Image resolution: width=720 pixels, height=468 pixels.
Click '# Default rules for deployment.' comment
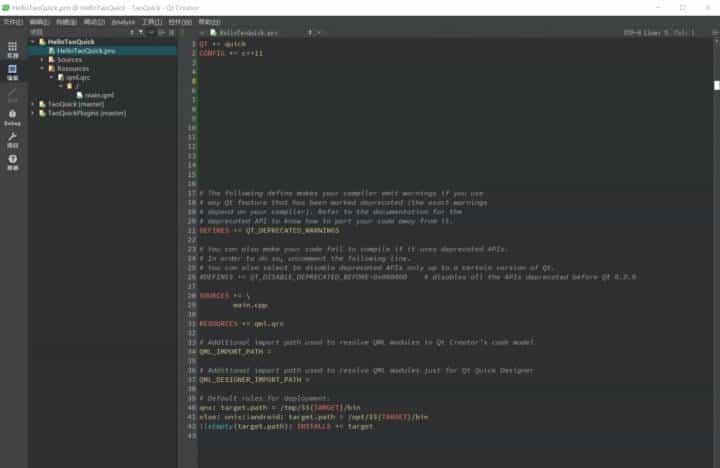click(264, 399)
